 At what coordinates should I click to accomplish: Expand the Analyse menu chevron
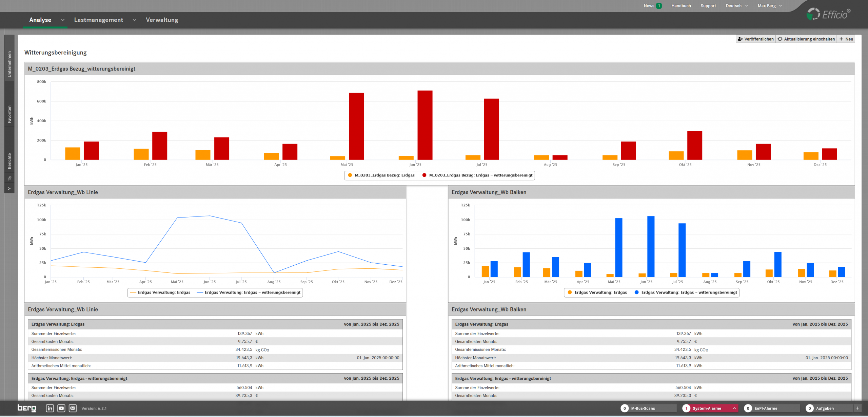(x=63, y=20)
